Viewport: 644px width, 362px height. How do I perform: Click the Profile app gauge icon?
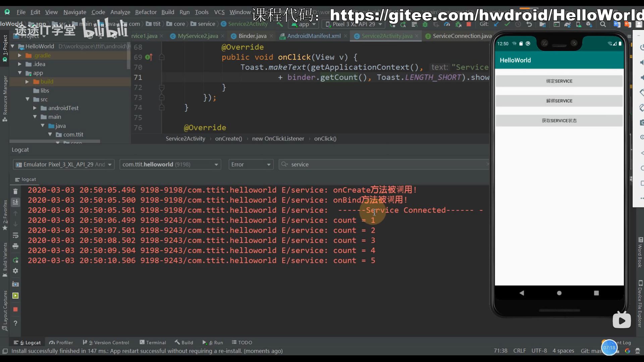coord(447,24)
